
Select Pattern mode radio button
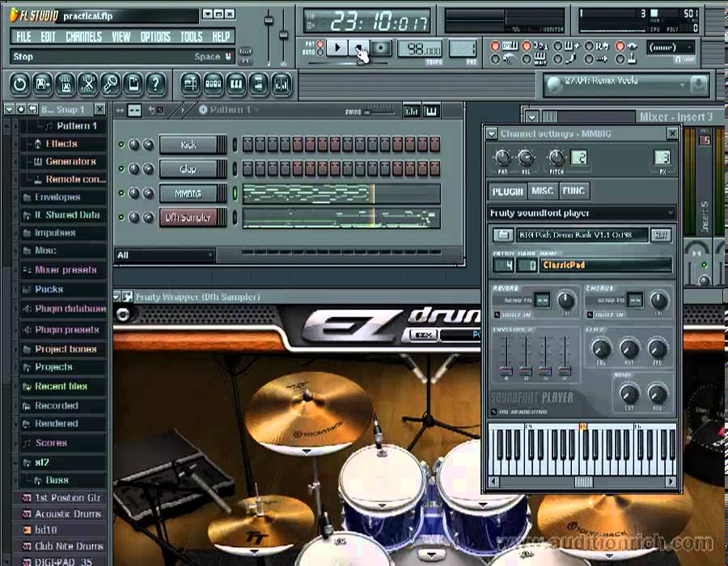click(x=320, y=44)
